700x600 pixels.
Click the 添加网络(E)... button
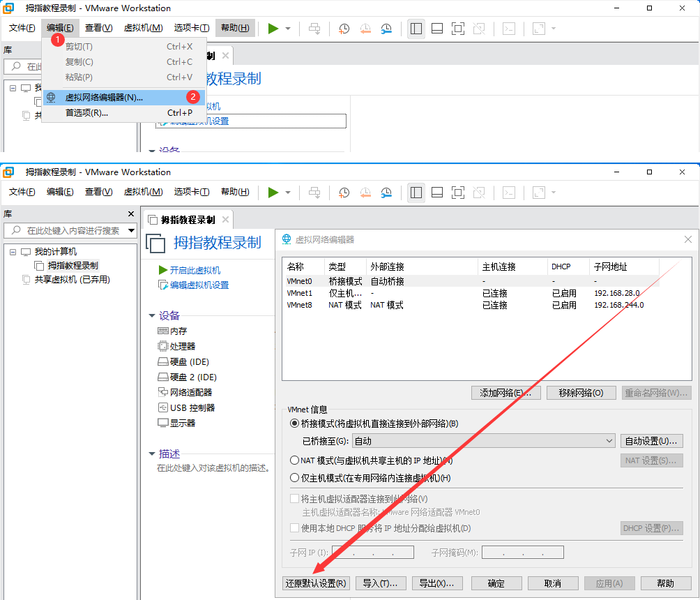[506, 393]
